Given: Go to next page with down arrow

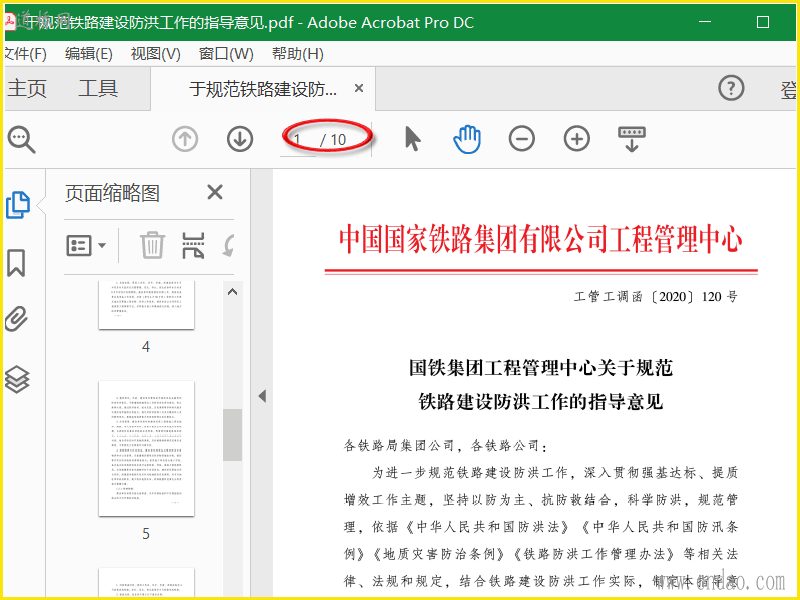Looking at the screenshot, I should coord(240,139).
